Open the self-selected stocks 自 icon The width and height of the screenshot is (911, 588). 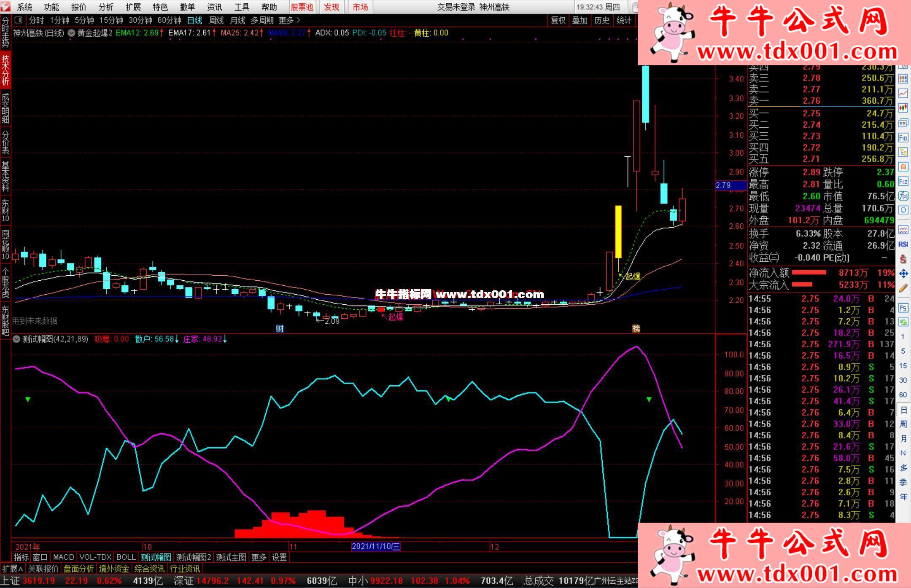point(903,167)
